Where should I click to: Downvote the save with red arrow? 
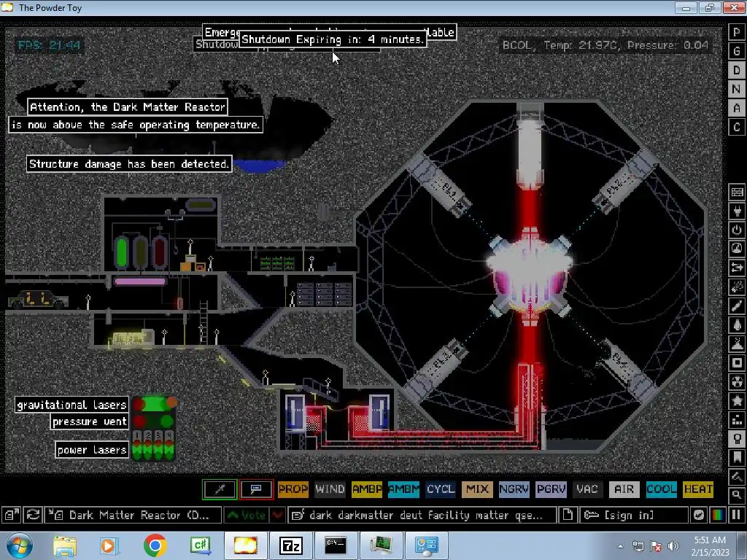pos(278,515)
